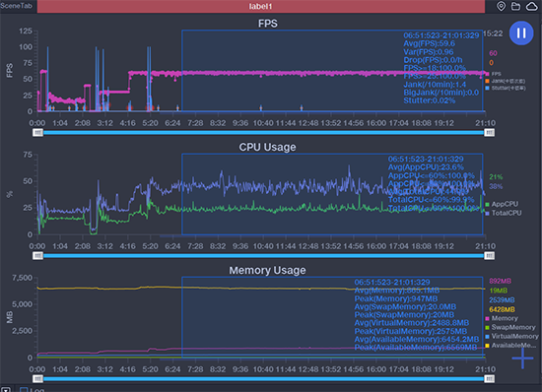This screenshot has height=392, width=542.
Task: Click the blue FPS time range bar
Action: (x=263, y=133)
